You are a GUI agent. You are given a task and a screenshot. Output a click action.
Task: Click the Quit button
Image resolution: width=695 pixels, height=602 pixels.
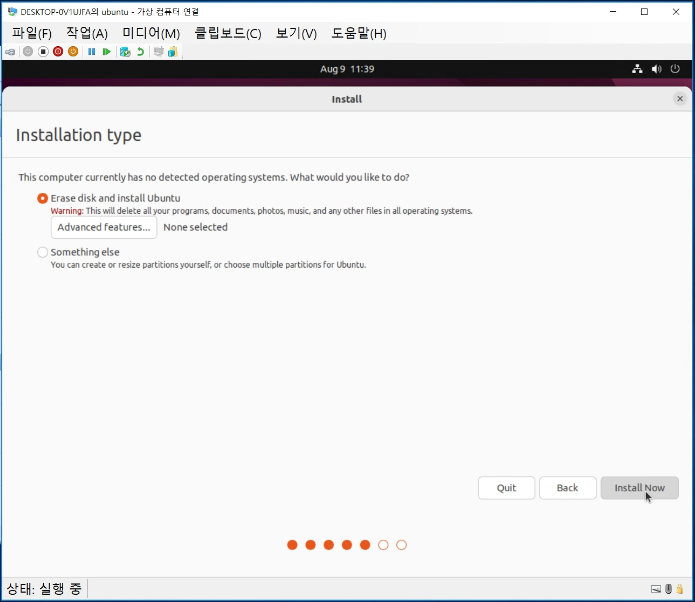[x=507, y=488]
